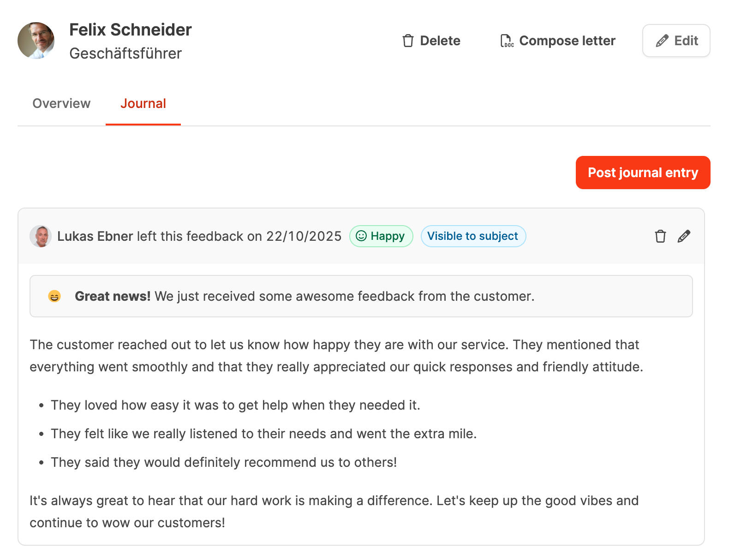The width and height of the screenshot is (729, 560).
Task: Click the Visible to subject badge
Action: click(473, 236)
